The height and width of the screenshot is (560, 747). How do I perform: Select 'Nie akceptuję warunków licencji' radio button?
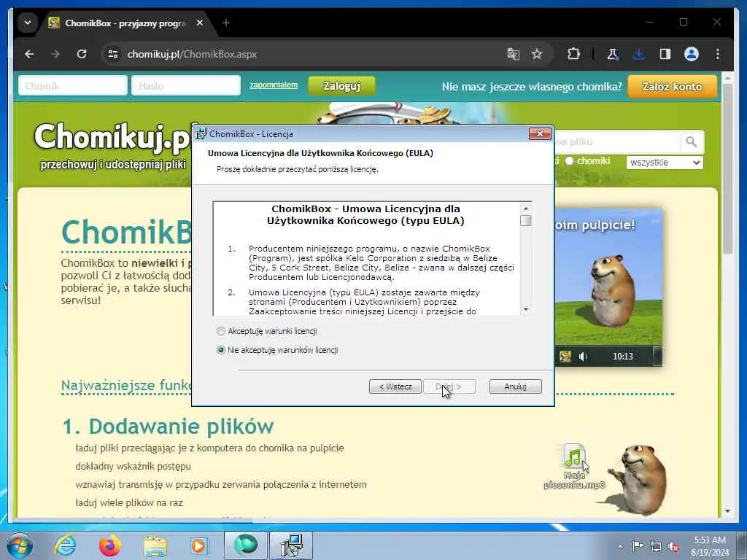point(220,350)
